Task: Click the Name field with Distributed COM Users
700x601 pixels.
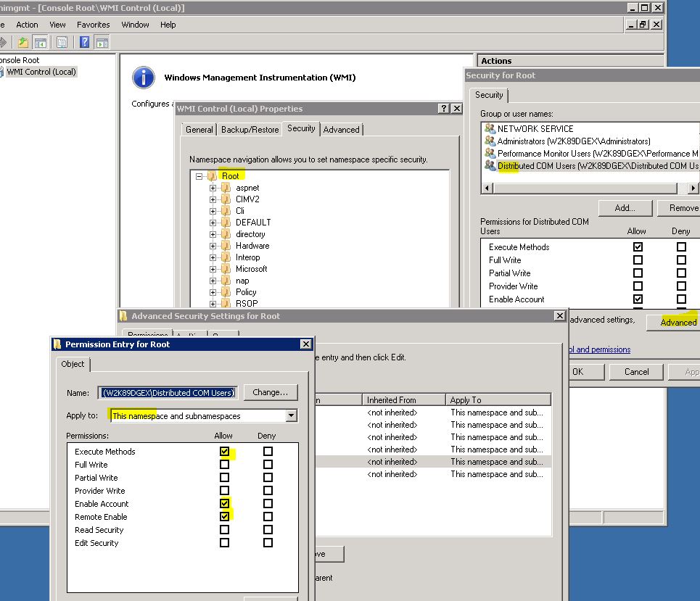Action: [x=168, y=393]
